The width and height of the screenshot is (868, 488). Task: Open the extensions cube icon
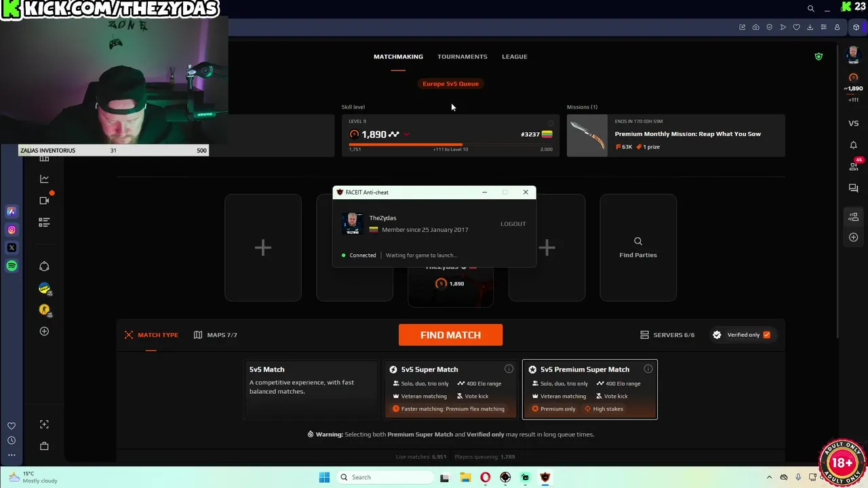click(856, 27)
